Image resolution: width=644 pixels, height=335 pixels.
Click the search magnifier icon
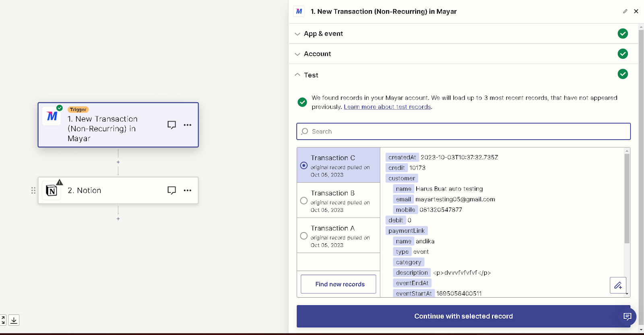[x=305, y=132]
